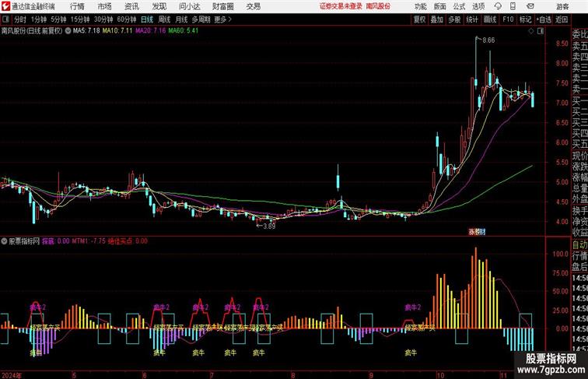Switch to the 月线 monthly tab
Viewport: 588px width, 379px height.
point(181,19)
